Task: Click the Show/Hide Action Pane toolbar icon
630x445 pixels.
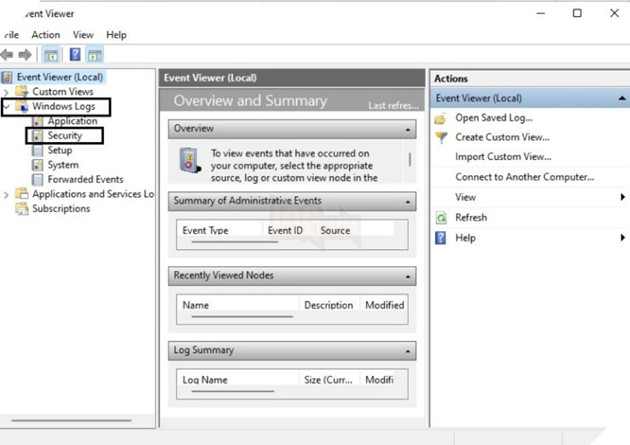Action: pyautogui.click(x=95, y=55)
